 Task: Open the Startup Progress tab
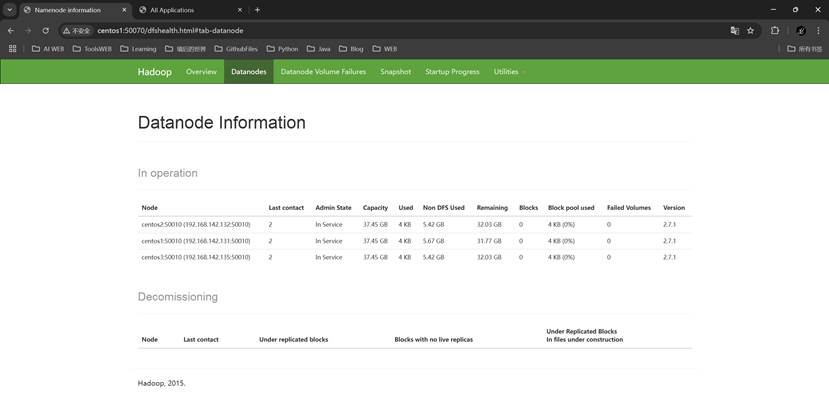[x=452, y=71]
